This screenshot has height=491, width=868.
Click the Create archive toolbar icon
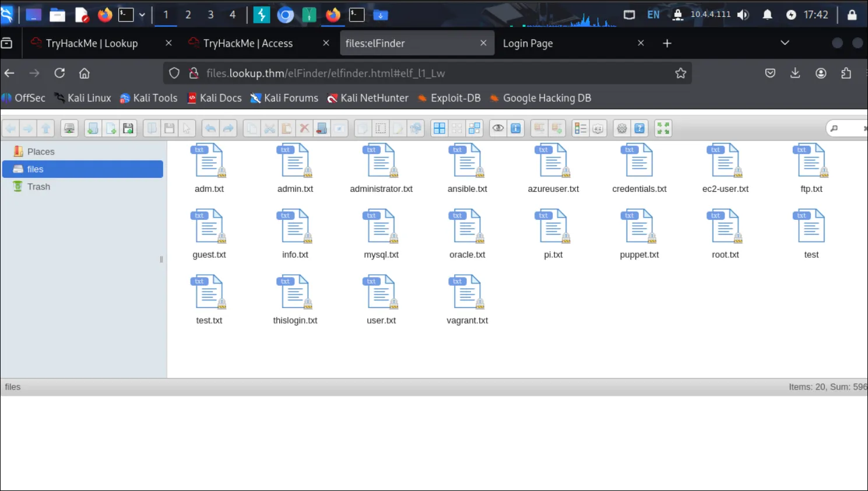[x=557, y=128]
